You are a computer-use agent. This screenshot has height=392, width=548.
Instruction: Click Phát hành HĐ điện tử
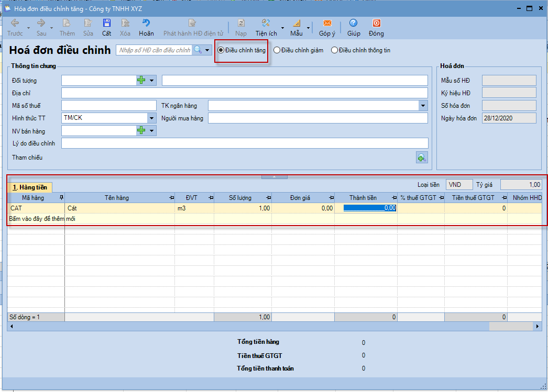(x=193, y=28)
